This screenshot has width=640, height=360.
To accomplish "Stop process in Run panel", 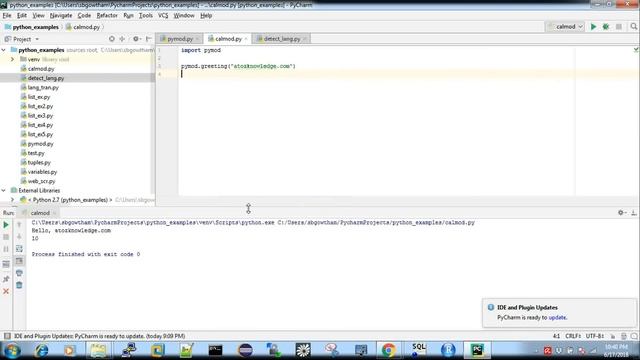I will [x=6, y=237].
